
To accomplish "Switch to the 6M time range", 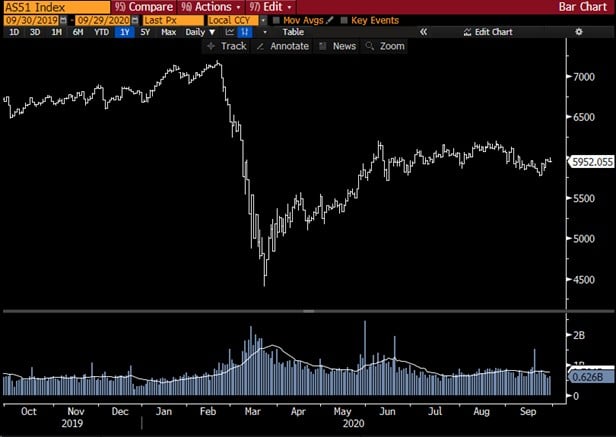I will click(78, 33).
